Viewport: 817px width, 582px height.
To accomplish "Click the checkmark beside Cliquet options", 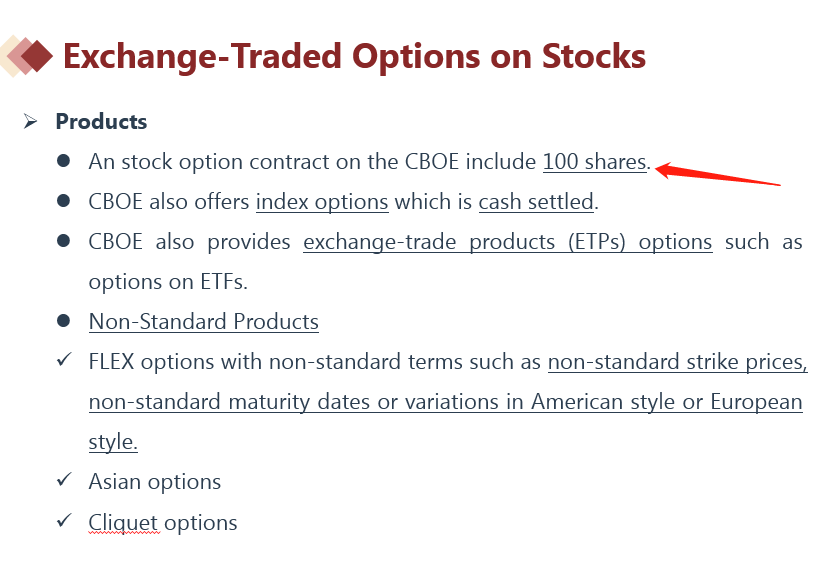I will [x=64, y=521].
